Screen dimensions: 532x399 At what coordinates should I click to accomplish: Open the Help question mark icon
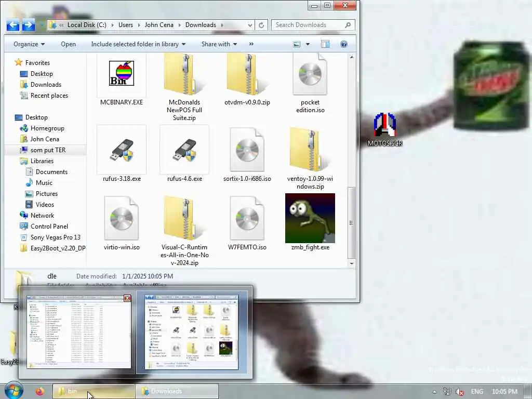(x=344, y=44)
